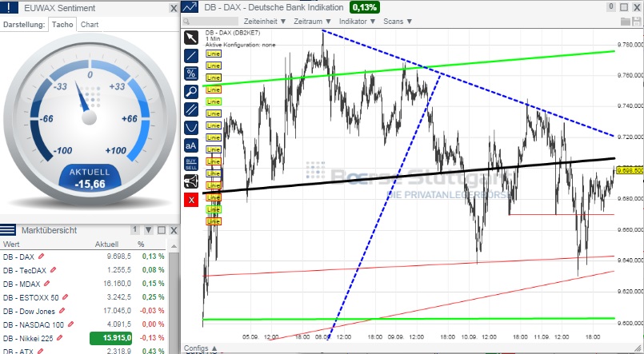Click the search field in the chart toolbar

[x=210, y=22]
